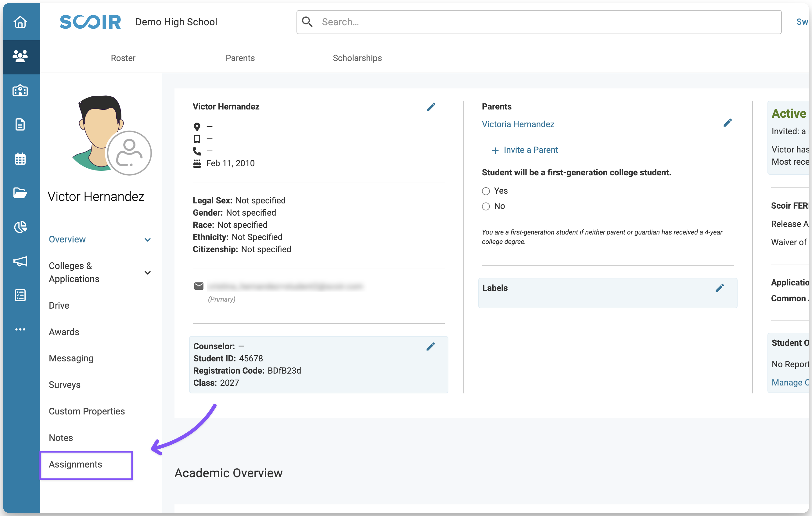Click the open folder sidebar icon
Image resolution: width=812 pixels, height=516 pixels.
(20, 193)
